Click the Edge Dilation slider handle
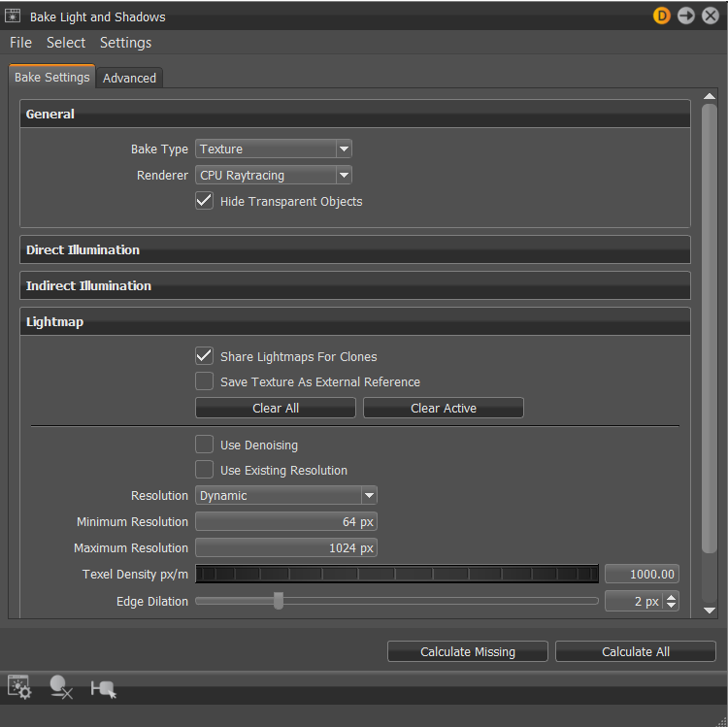728x727 pixels. 279,601
